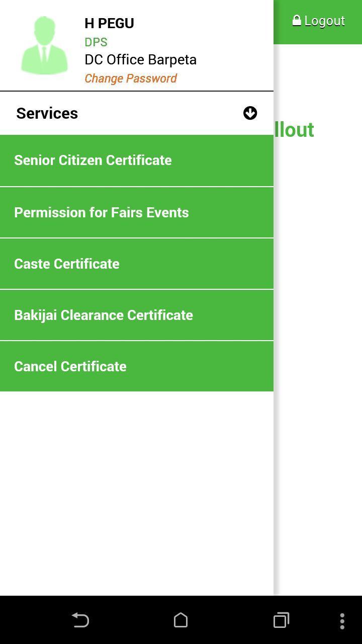
Task: Click the Services section header
Action: pyautogui.click(x=47, y=113)
